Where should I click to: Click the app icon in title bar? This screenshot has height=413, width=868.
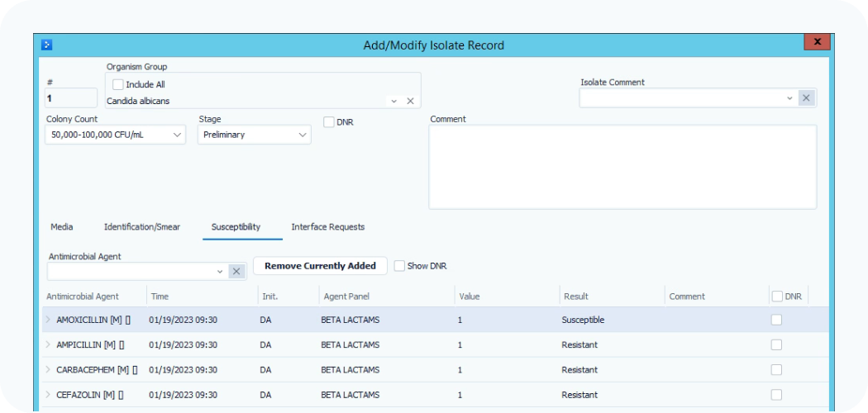click(47, 45)
